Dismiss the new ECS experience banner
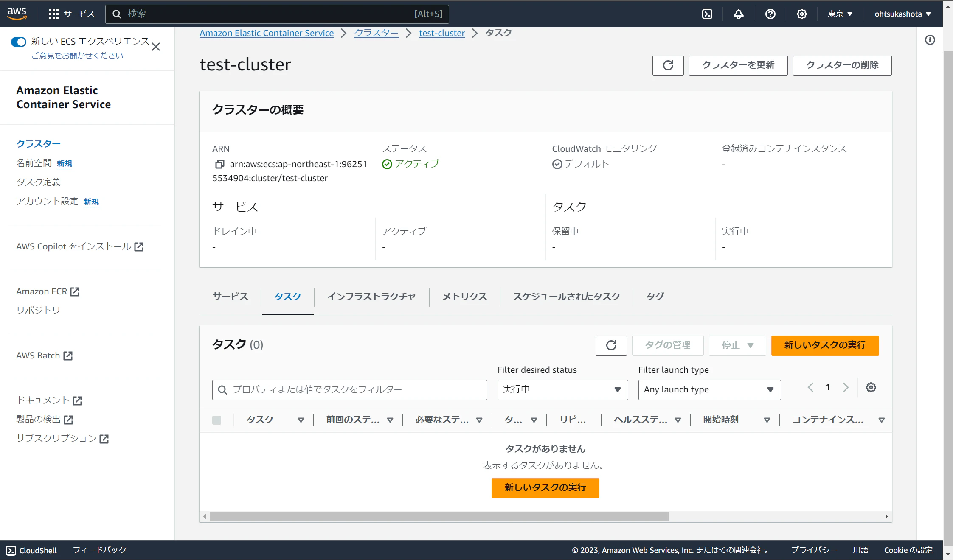The image size is (953, 560). pyautogui.click(x=156, y=47)
